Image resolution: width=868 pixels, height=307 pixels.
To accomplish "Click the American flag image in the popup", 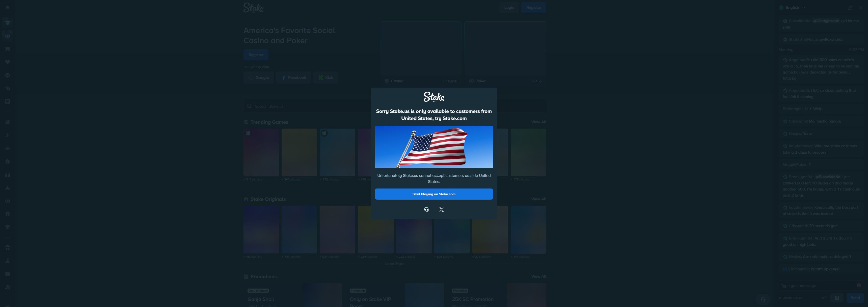I will [x=434, y=147].
